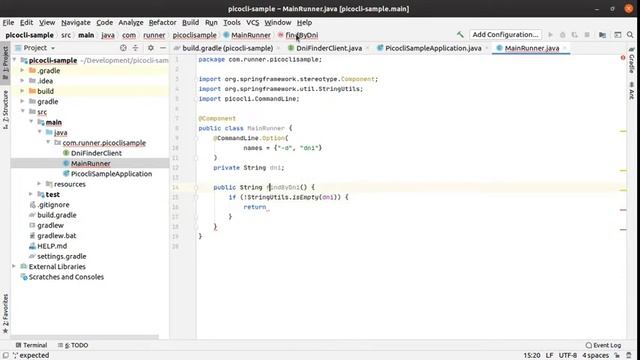This screenshot has width=640, height=360.
Task: Select gradlew.bat in project tree
Action: [56, 236]
